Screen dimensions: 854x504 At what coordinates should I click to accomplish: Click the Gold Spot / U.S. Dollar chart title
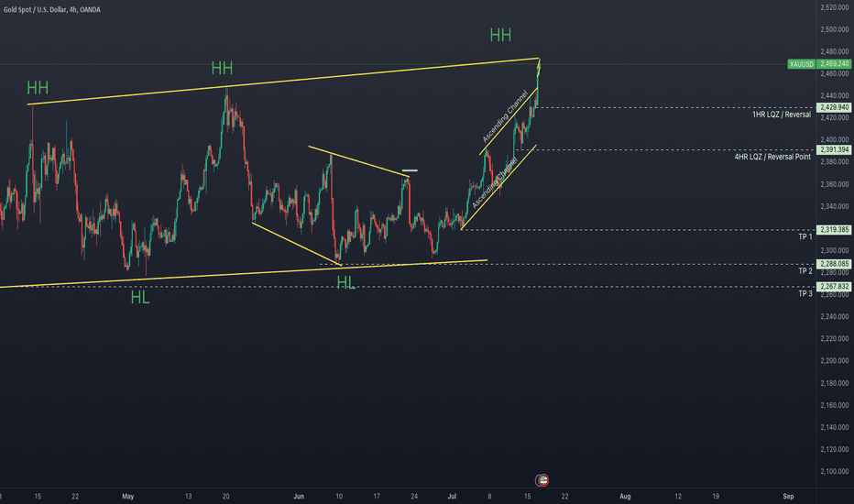[x=51, y=9]
